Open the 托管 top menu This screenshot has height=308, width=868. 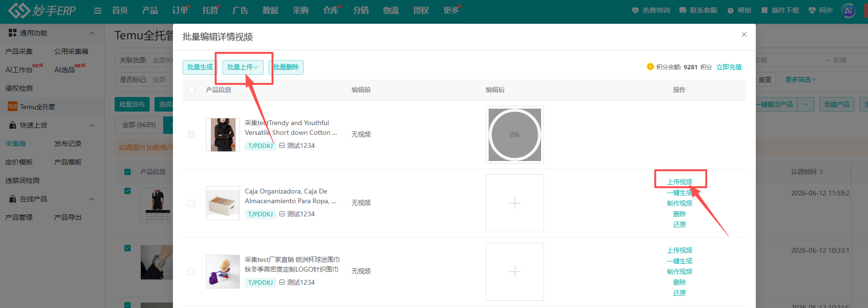[x=210, y=10]
